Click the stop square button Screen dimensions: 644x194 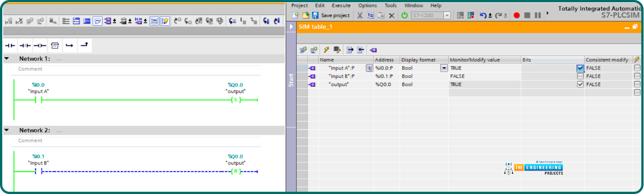527,15
